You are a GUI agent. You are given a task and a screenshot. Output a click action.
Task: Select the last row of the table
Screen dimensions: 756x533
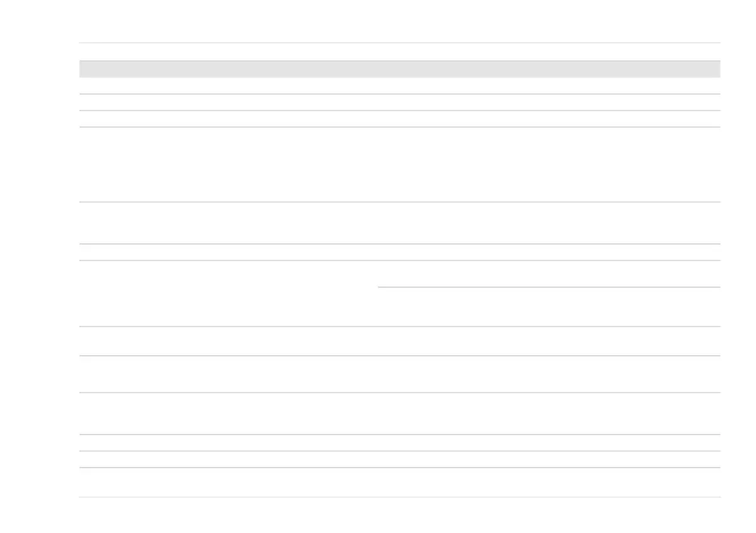pos(399,482)
